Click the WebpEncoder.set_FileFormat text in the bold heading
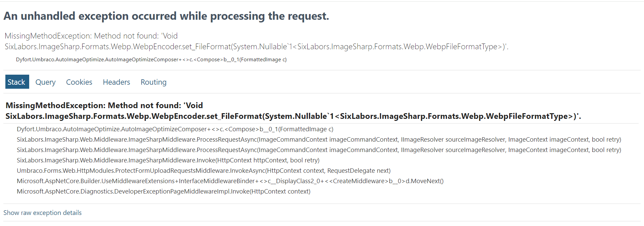 coord(207,116)
